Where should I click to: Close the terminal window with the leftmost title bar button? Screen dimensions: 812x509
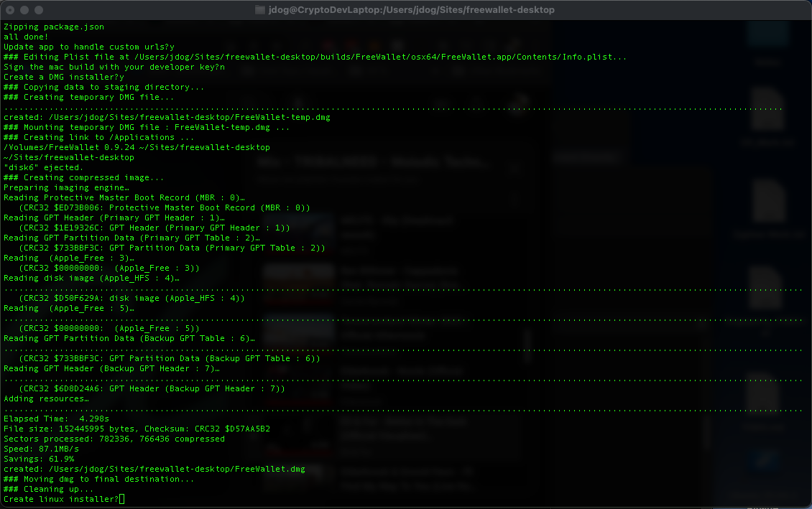tap(10, 10)
